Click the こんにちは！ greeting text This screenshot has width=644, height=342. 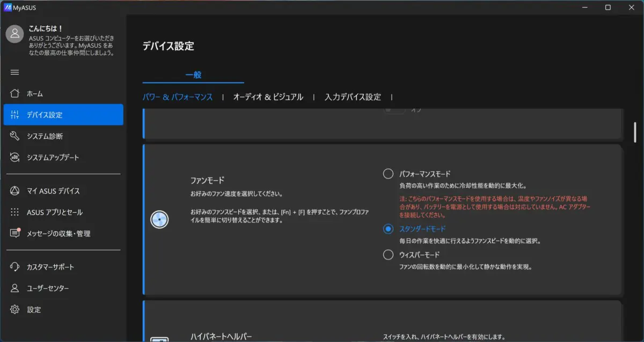click(46, 28)
